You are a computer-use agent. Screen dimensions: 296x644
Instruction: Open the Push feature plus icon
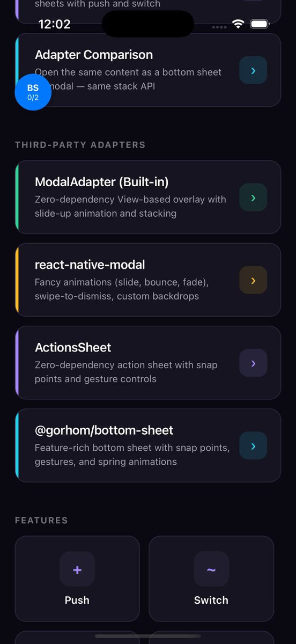pos(77,569)
